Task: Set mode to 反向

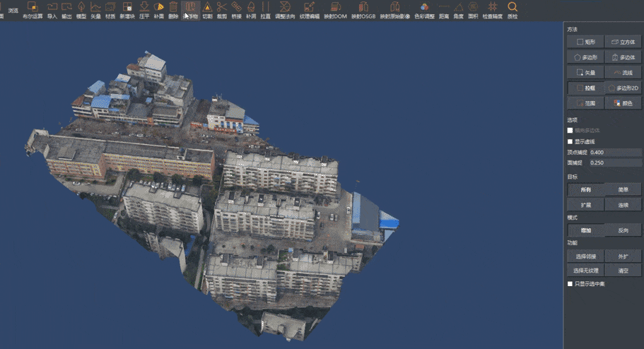Action: click(623, 230)
